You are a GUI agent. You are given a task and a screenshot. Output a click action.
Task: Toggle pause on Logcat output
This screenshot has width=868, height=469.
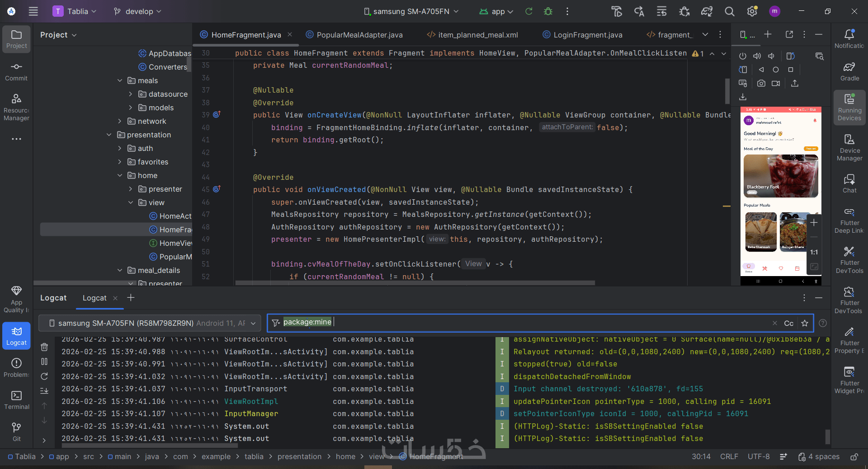coord(44,361)
